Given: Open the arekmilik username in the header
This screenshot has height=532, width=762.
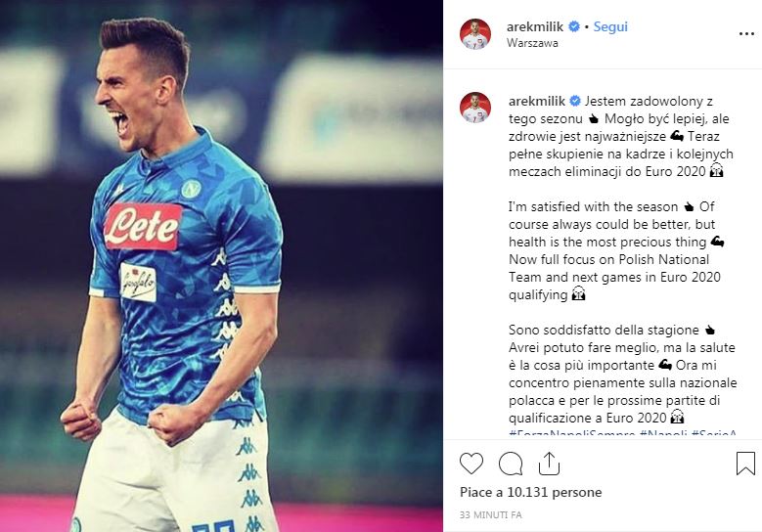Looking at the screenshot, I should tap(534, 26).
